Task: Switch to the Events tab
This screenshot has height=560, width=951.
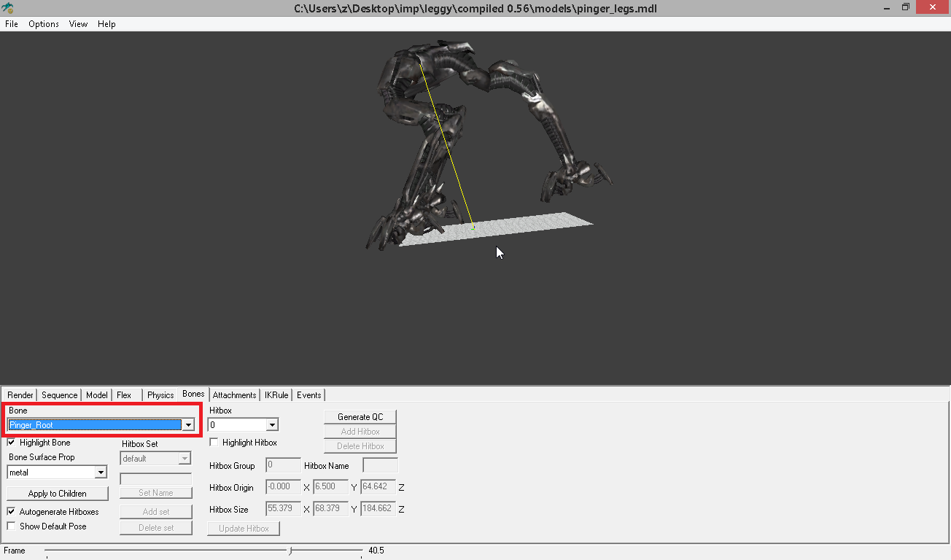Action: pyautogui.click(x=308, y=394)
